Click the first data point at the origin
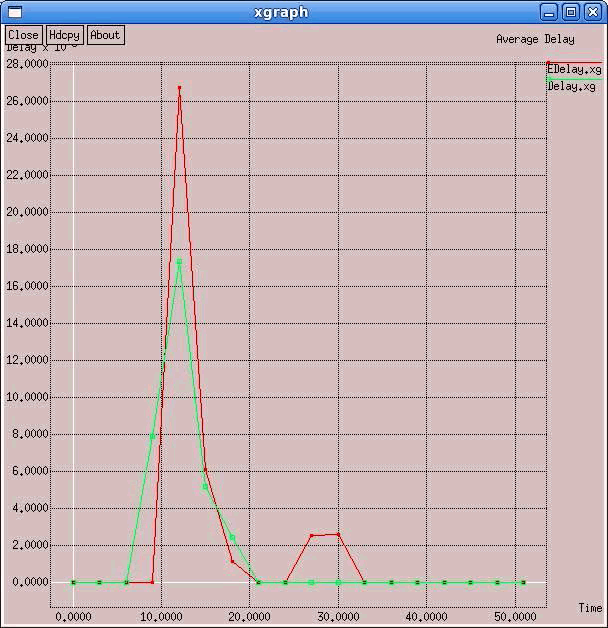 tap(73, 582)
